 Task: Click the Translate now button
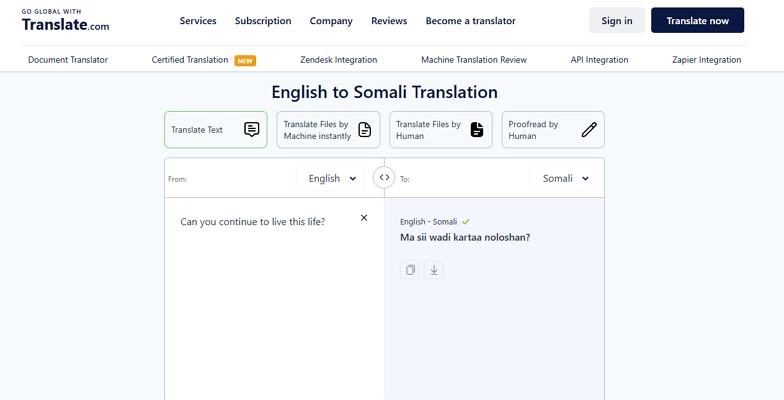pyautogui.click(x=698, y=20)
